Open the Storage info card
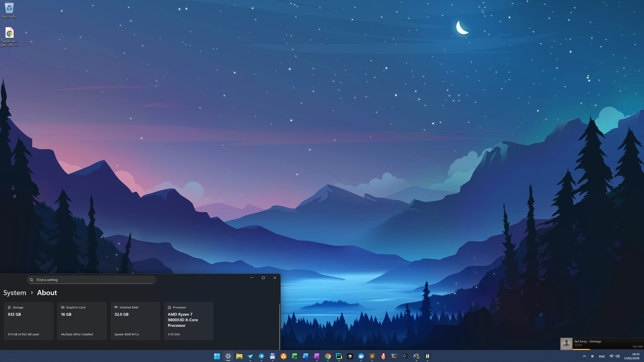 (28, 321)
